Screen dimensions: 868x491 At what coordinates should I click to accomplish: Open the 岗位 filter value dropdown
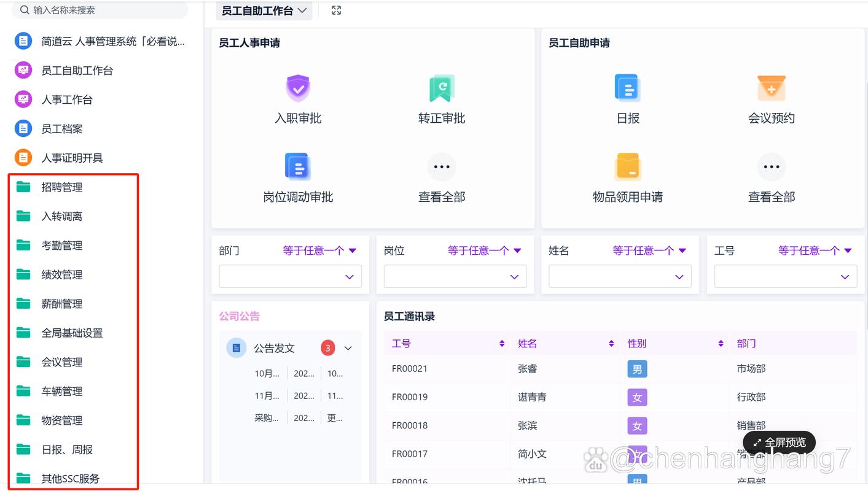click(x=455, y=276)
